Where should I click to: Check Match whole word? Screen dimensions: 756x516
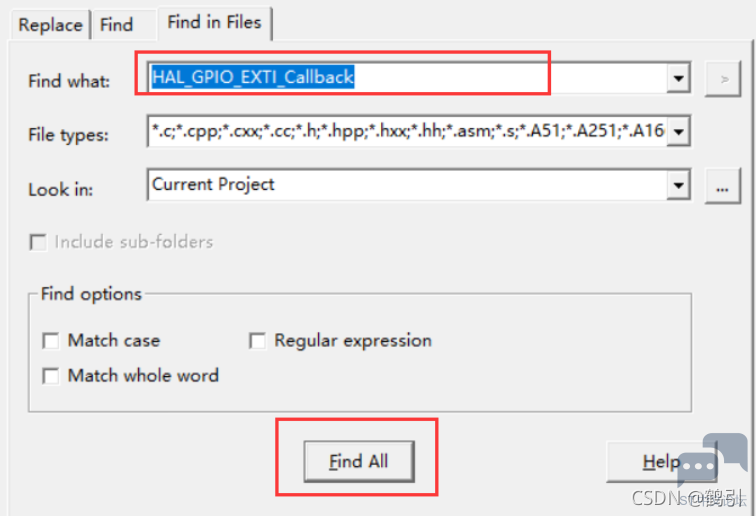click(x=51, y=376)
